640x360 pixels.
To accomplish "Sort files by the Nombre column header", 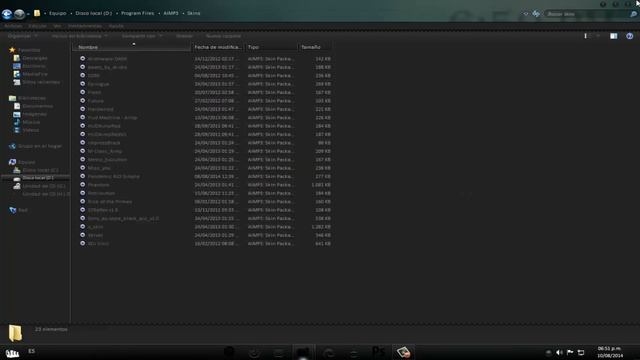I will pos(132,47).
